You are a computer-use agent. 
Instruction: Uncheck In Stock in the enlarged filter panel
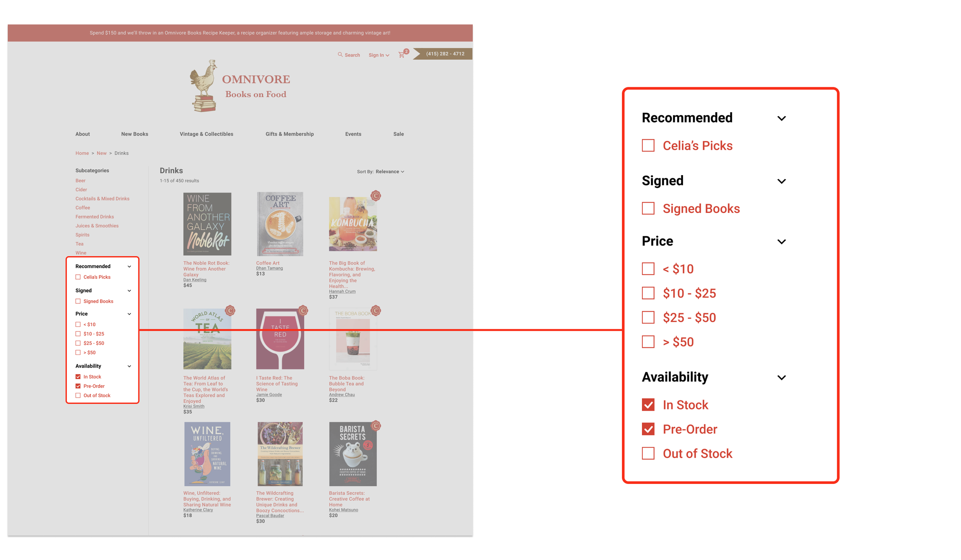(x=648, y=404)
